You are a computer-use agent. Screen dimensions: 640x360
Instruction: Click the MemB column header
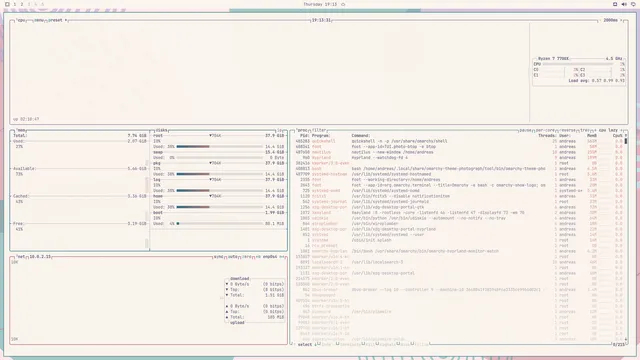tap(591, 136)
